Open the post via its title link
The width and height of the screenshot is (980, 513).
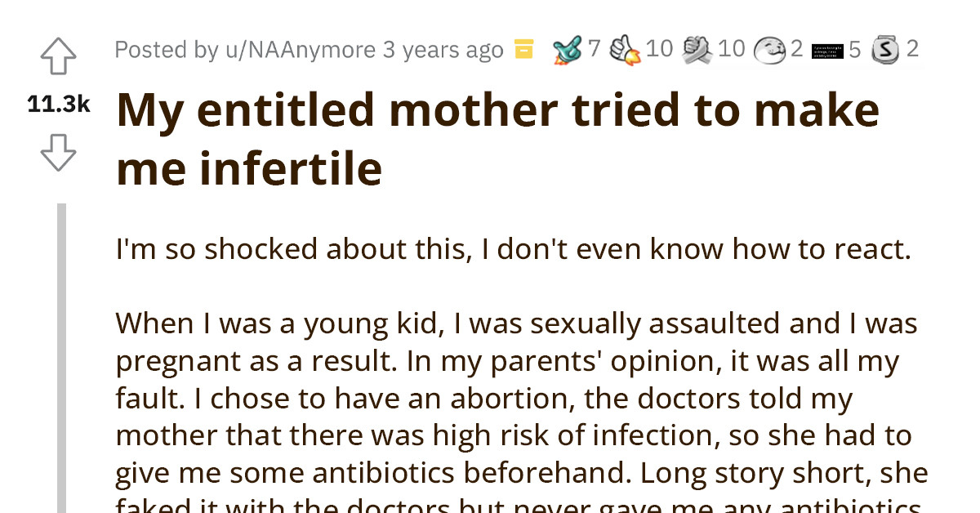point(498,137)
